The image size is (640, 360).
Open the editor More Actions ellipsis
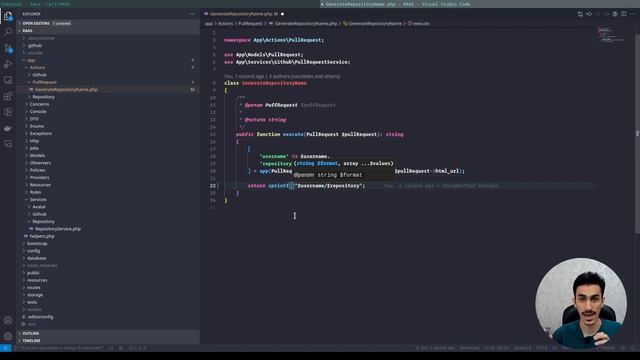coord(633,14)
